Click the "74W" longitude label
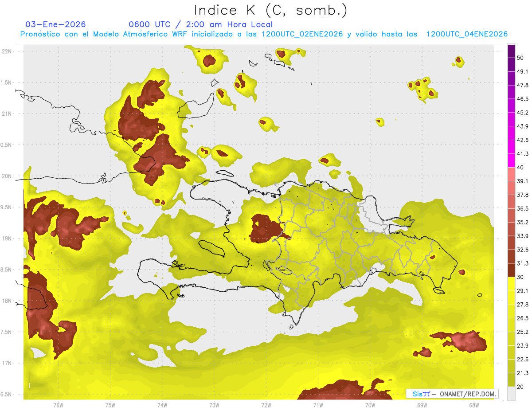532x411 pixels. (x=162, y=405)
